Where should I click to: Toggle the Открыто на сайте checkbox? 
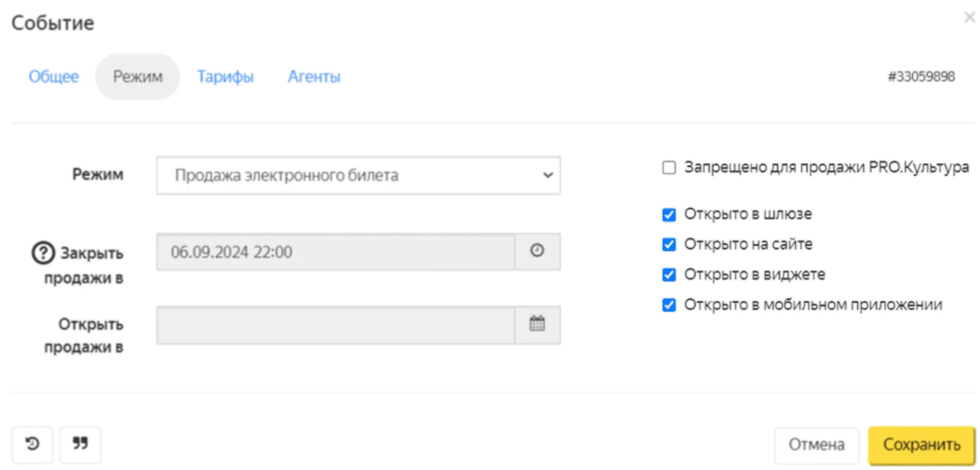click(x=669, y=245)
